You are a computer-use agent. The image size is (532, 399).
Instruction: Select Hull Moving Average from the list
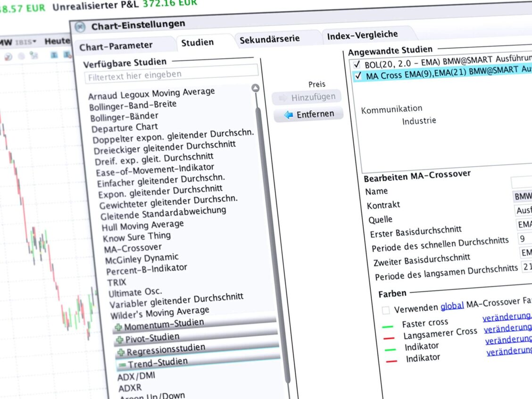pos(142,225)
